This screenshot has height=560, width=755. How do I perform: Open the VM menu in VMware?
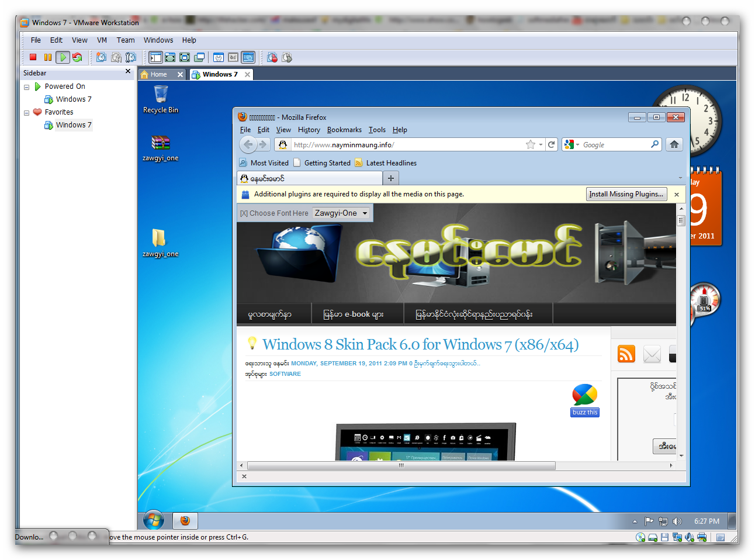[102, 40]
